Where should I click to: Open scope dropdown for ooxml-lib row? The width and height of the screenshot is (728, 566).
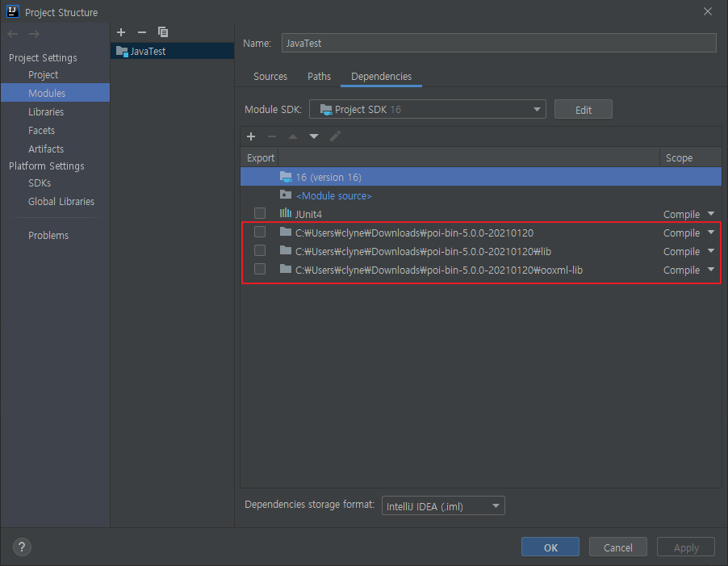click(x=711, y=270)
